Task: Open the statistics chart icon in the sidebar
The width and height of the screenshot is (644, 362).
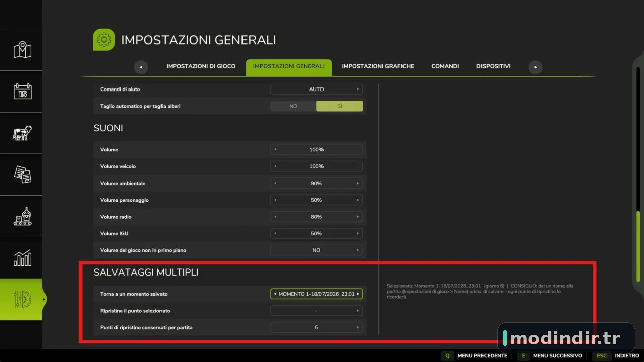Action: click(x=22, y=258)
